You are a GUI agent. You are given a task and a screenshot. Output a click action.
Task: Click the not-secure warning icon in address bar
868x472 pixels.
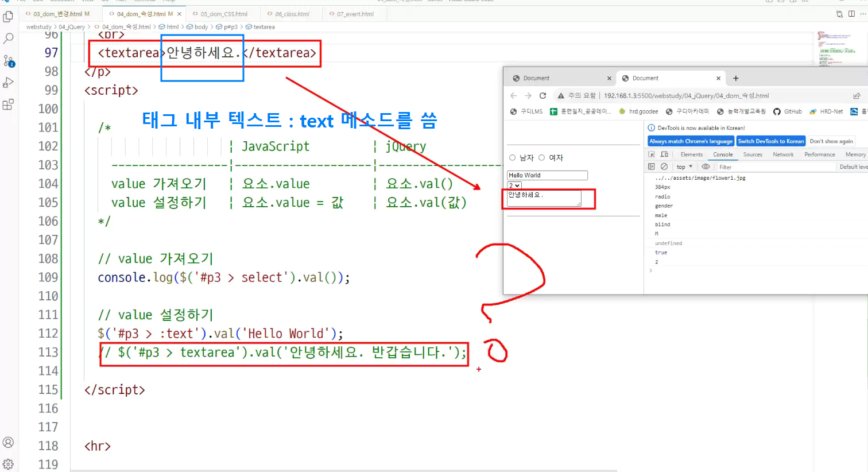561,96
